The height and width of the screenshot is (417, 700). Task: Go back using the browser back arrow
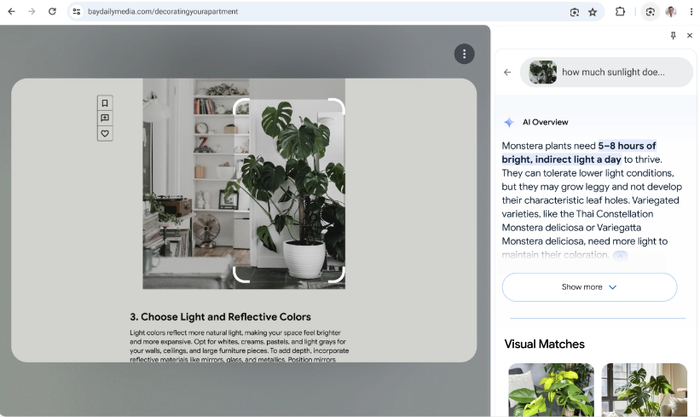coord(11,12)
